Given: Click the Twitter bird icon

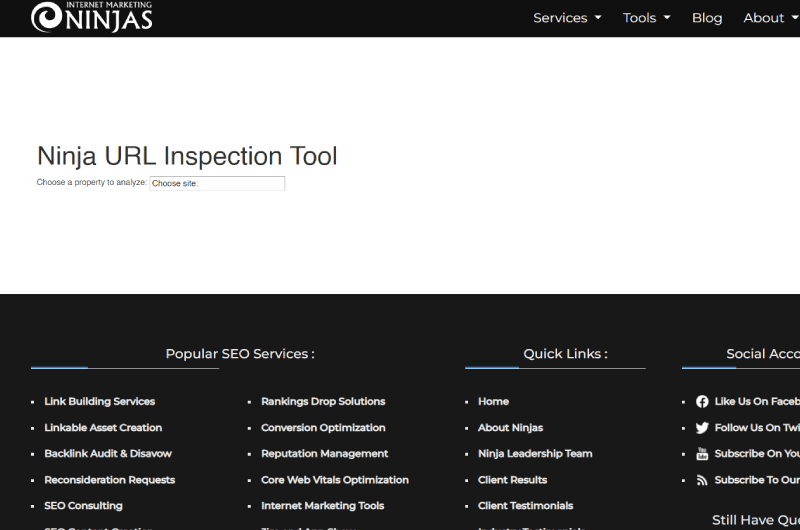Looking at the screenshot, I should [702, 428].
